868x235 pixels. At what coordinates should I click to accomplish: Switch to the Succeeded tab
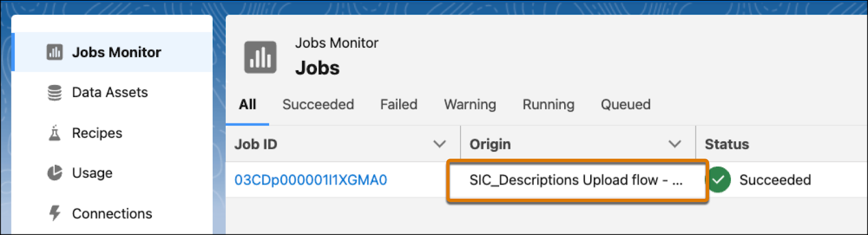point(318,105)
